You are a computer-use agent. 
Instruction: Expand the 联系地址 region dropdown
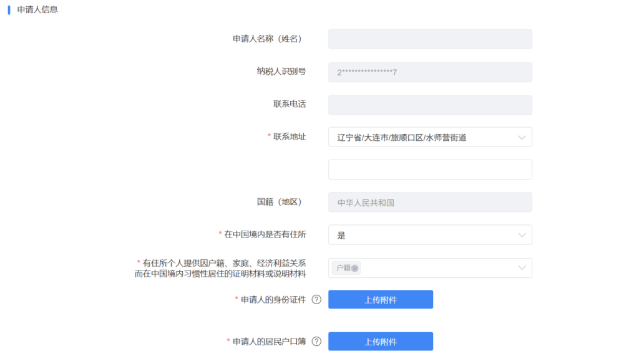[x=430, y=136]
